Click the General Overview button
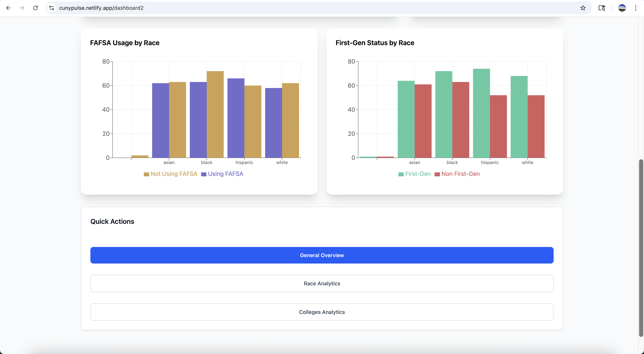 tap(322, 255)
